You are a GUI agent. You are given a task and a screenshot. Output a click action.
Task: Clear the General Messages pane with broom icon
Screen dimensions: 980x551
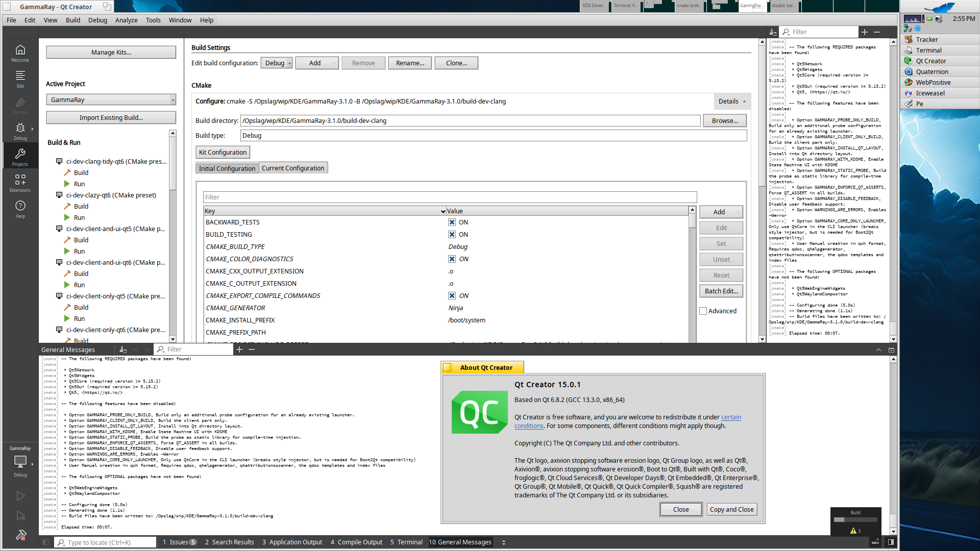tap(122, 349)
